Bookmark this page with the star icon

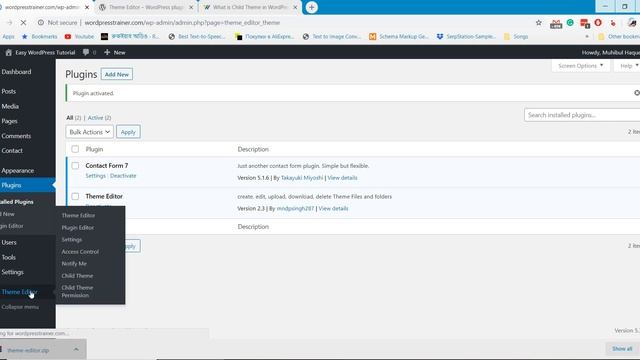539,23
